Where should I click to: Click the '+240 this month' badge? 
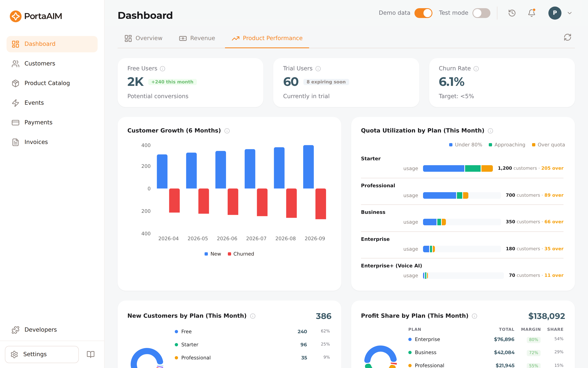(x=172, y=82)
